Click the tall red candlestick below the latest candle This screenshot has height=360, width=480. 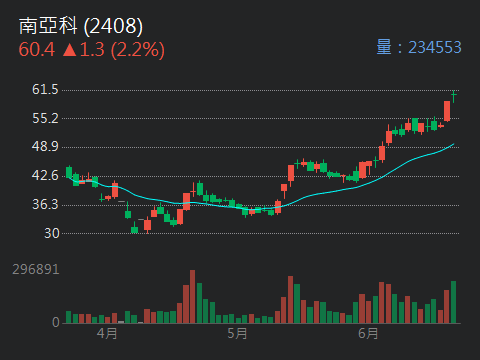point(447,111)
